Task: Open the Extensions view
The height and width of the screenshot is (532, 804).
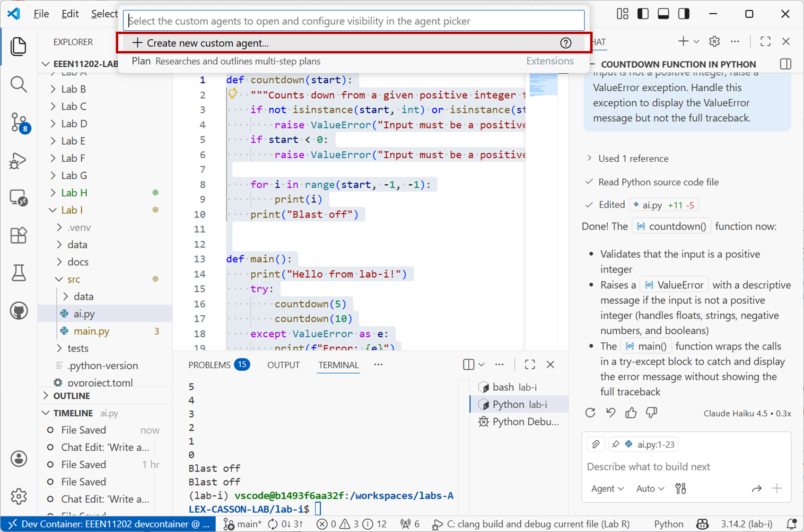Action: [18, 235]
